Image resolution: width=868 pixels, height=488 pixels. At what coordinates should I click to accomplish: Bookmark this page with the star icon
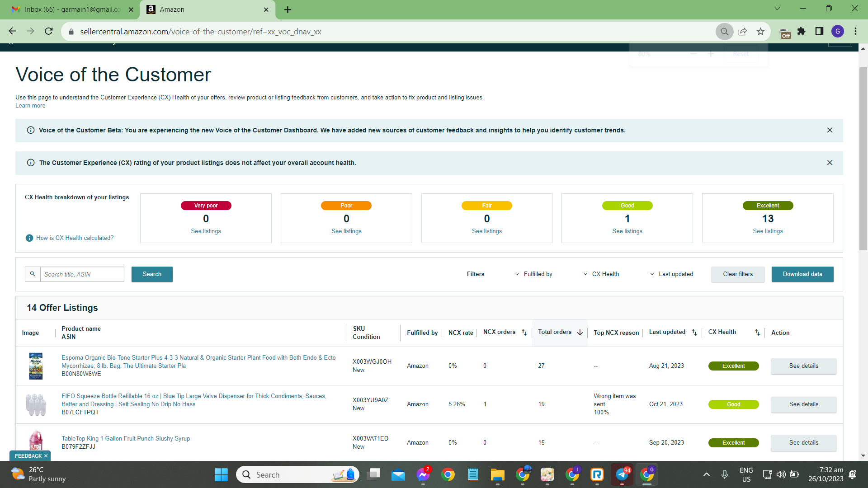tap(760, 32)
